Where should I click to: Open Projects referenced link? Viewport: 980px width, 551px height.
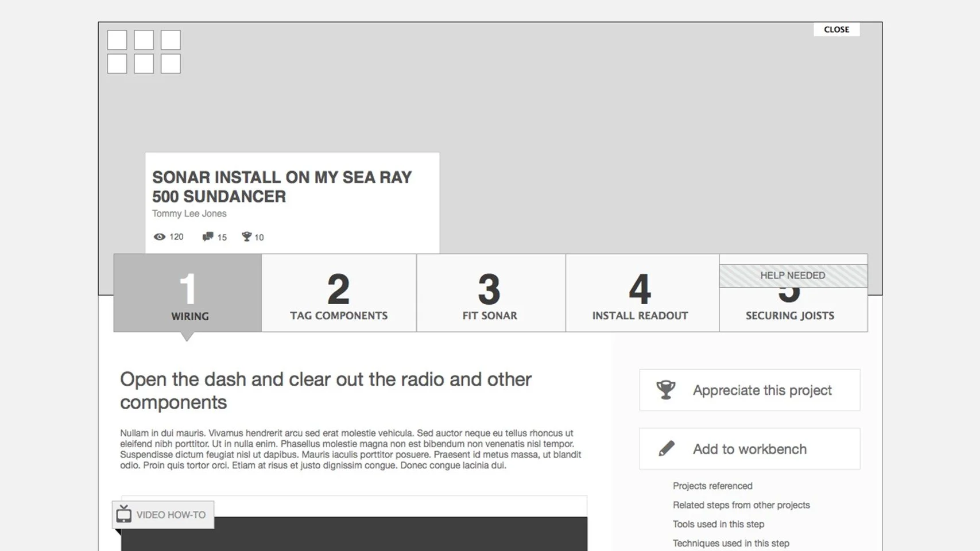coord(712,486)
